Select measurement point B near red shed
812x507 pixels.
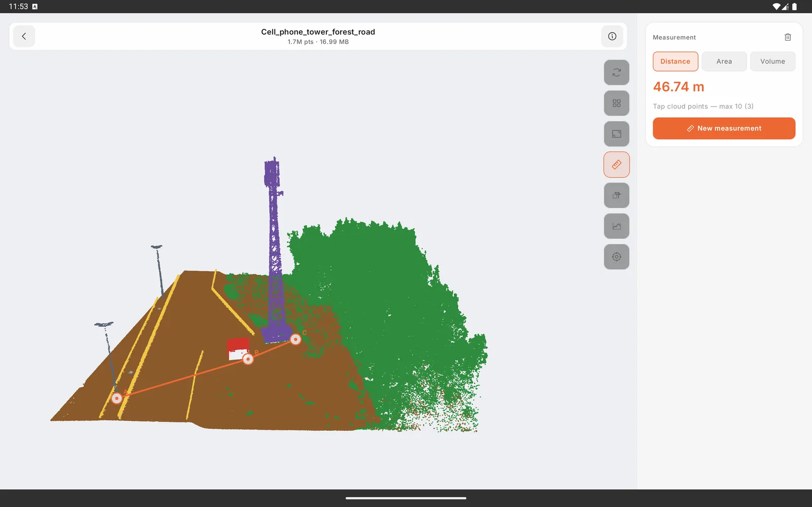pos(248,359)
